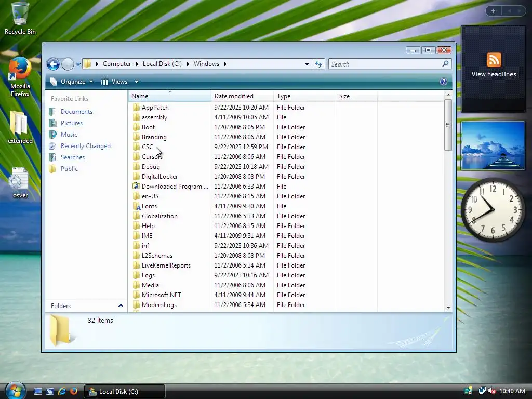Select the LiveKernelReports folder name

pyautogui.click(x=166, y=265)
